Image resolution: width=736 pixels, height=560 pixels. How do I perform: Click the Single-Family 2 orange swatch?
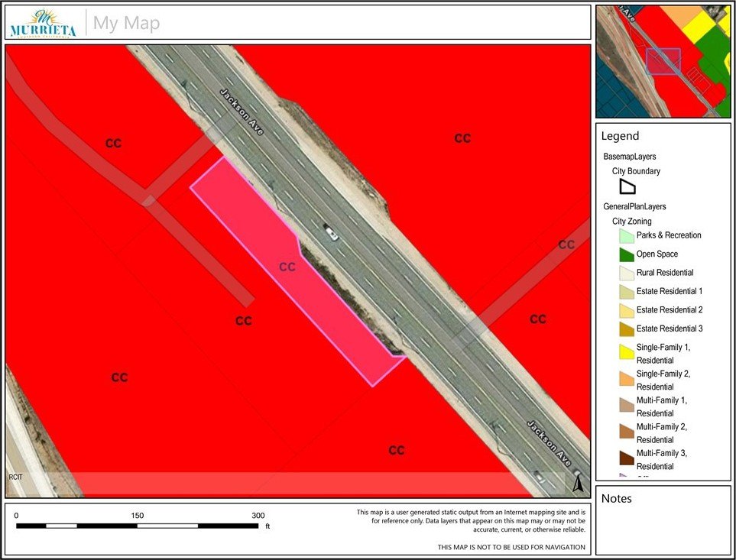(x=627, y=378)
